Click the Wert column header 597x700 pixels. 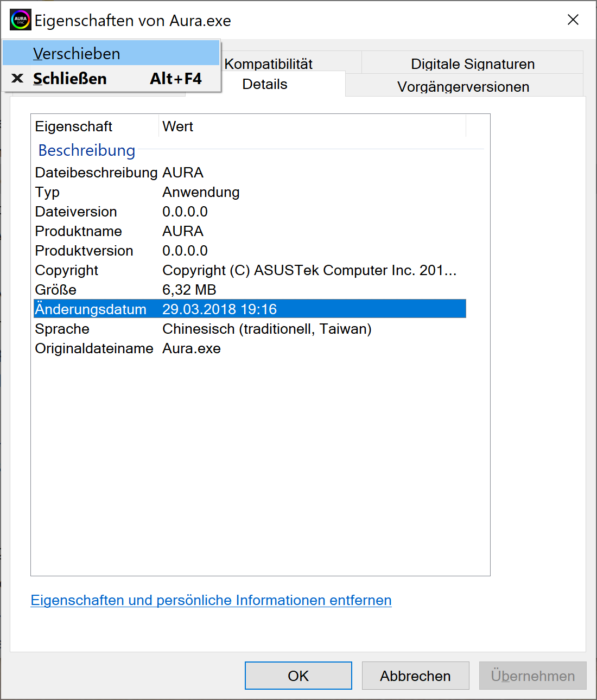coord(313,126)
